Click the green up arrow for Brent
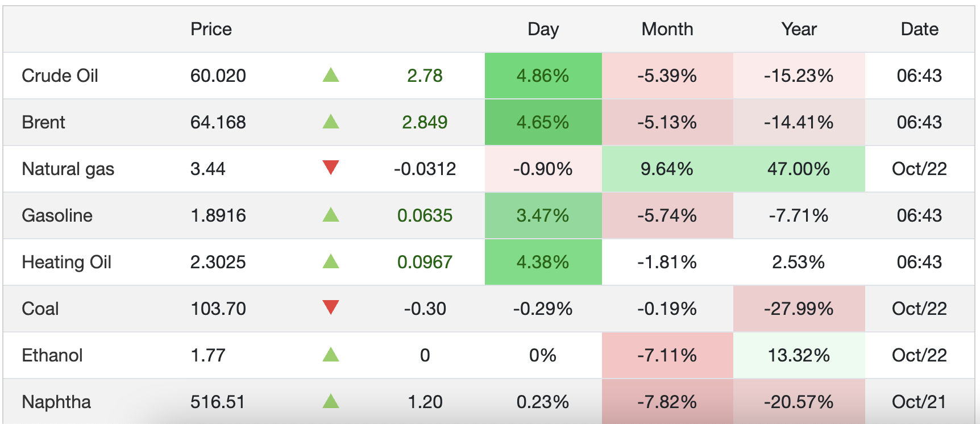 pyautogui.click(x=331, y=122)
